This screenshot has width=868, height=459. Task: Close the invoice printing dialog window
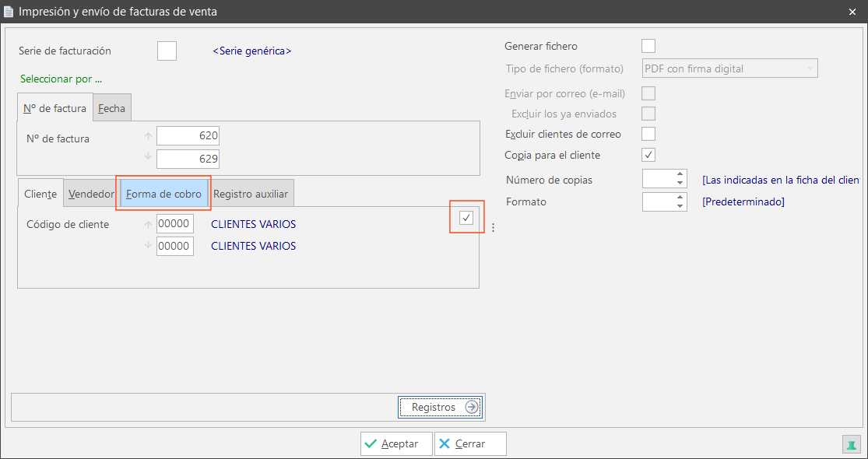coord(852,12)
